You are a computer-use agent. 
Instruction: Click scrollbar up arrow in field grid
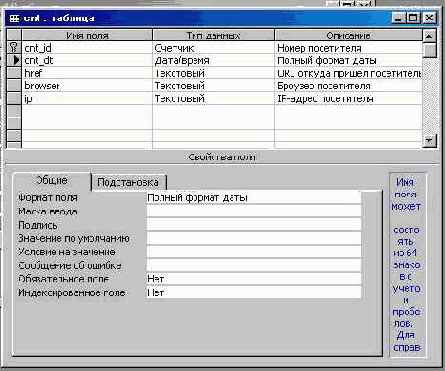click(429, 36)
